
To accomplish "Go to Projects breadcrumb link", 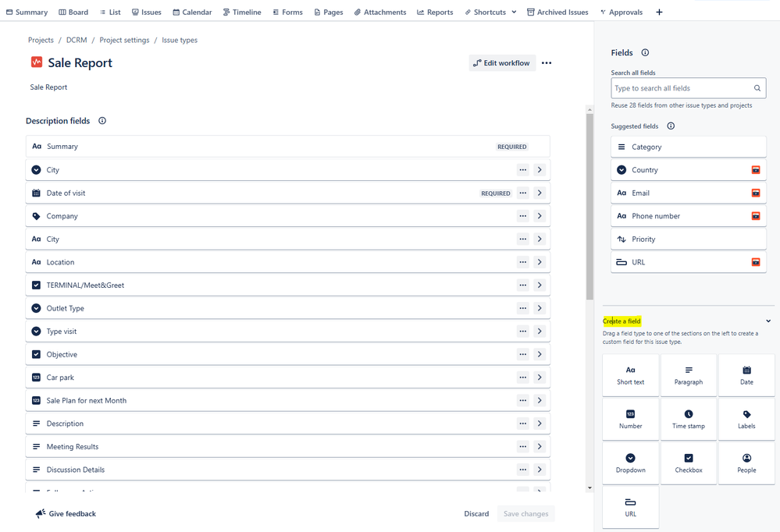I will [41, 41].
